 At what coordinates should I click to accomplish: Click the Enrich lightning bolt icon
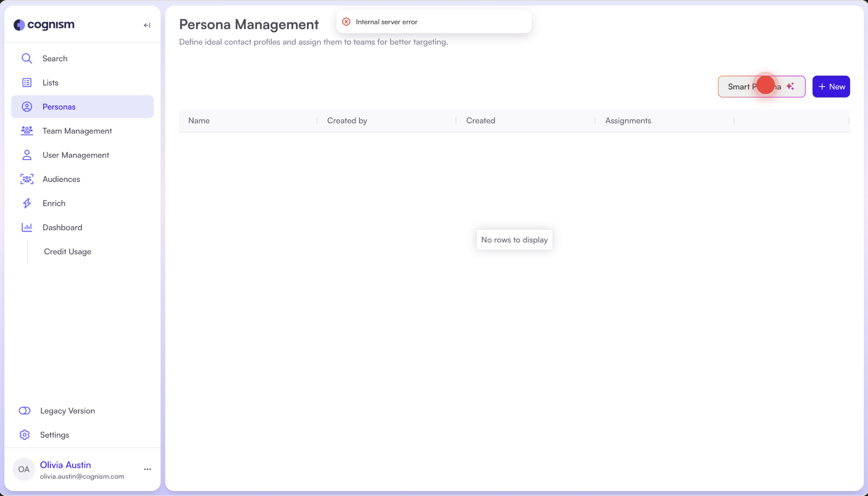[x=27, y=203]
